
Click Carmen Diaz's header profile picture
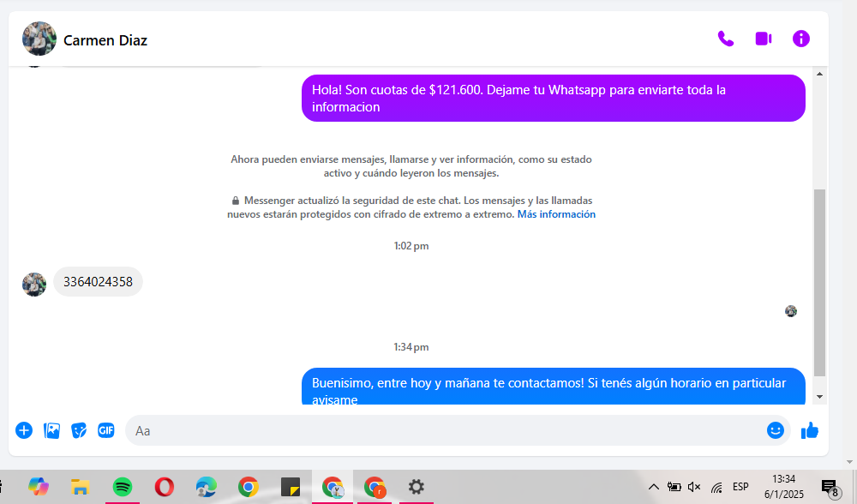tap(39, 39)
